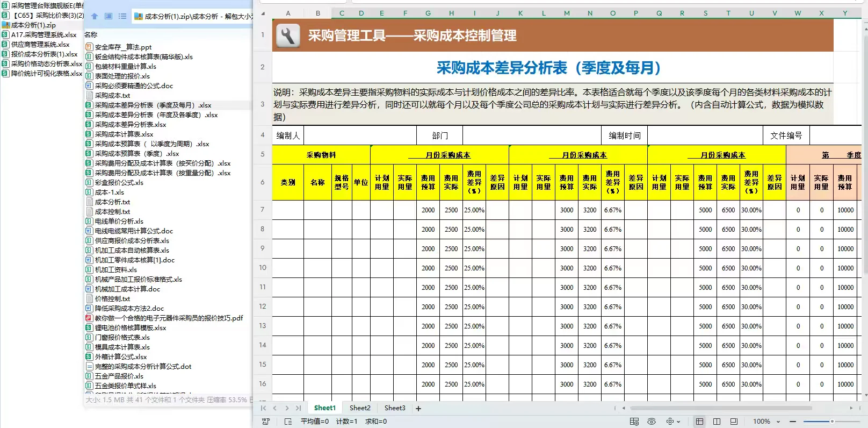Switch to page layout view

click(717, 422)
